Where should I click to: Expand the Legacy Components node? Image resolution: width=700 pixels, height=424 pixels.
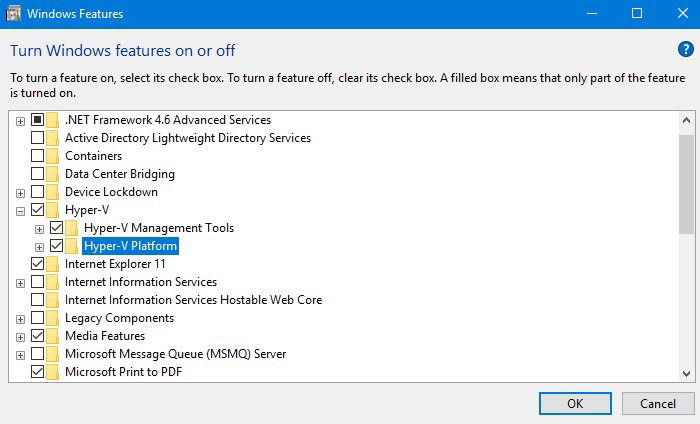[20, 319]
